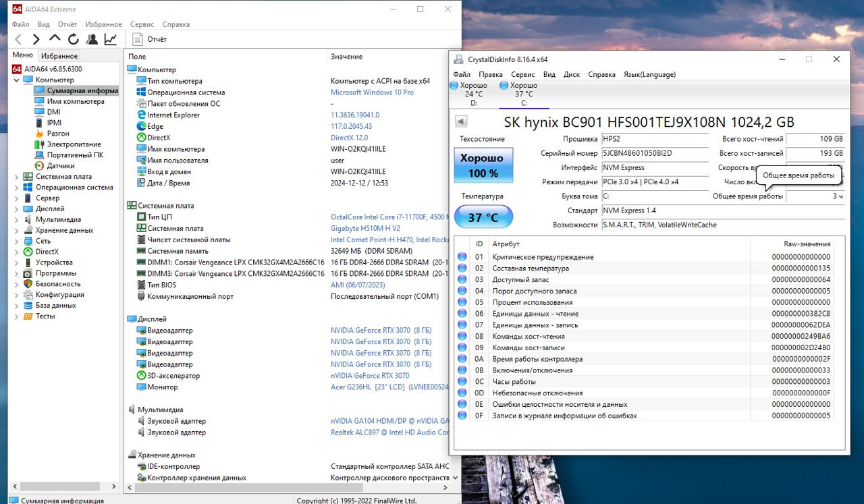Expand the Операционная система tree node

18,188
